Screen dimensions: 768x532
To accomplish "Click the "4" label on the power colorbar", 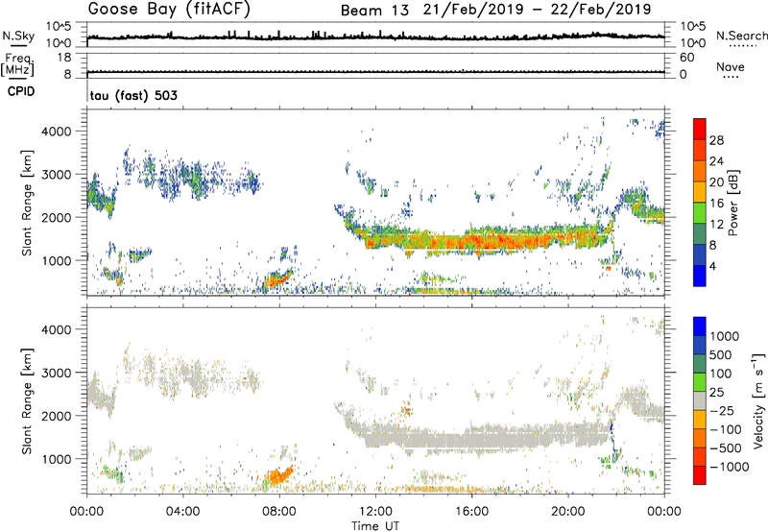I will pyautogui.click(x=712, y=267).
